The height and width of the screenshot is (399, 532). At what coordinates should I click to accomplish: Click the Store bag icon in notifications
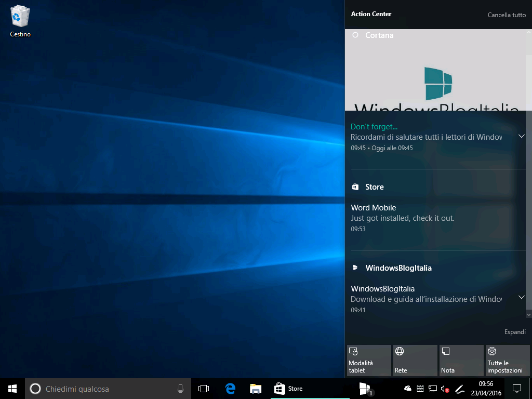(355, 187)
